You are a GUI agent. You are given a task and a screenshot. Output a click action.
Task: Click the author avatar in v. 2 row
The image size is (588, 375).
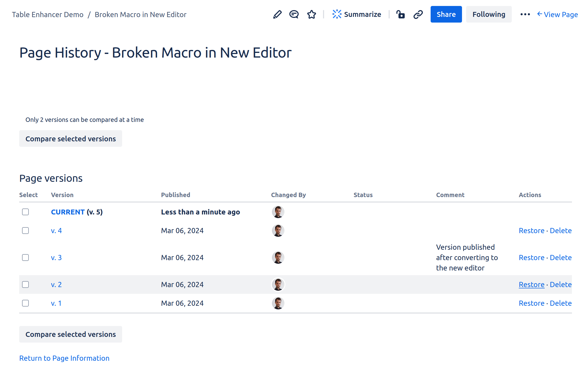(278, 284)
